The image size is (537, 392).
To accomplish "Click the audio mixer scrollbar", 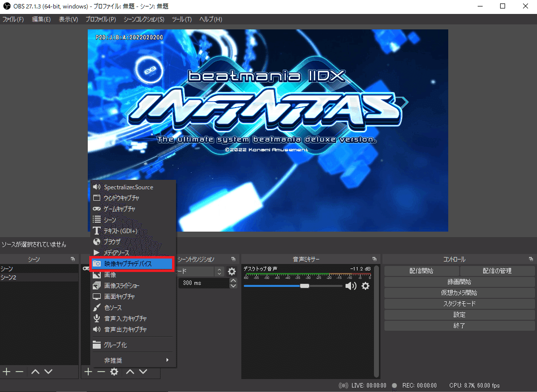I will (377, 321).
